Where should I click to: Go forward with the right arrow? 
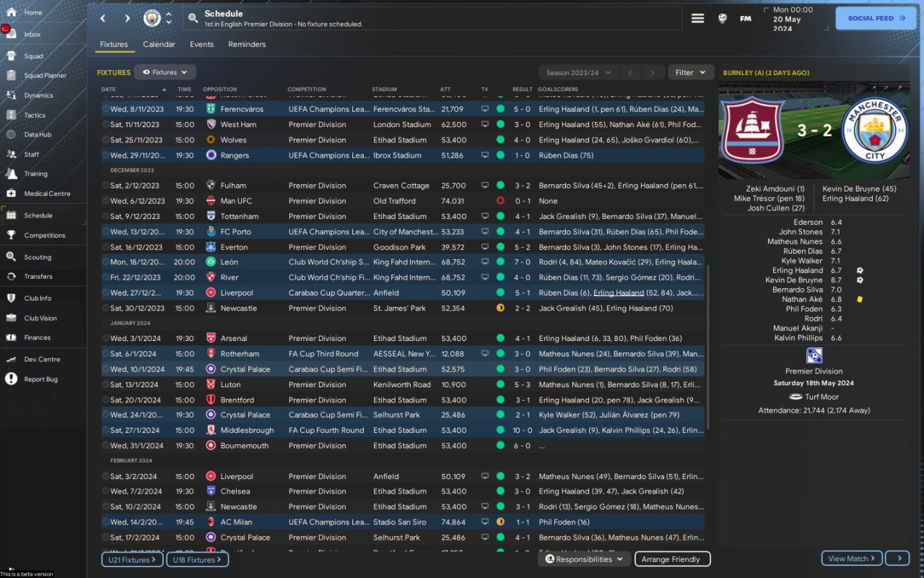[127, 18]
